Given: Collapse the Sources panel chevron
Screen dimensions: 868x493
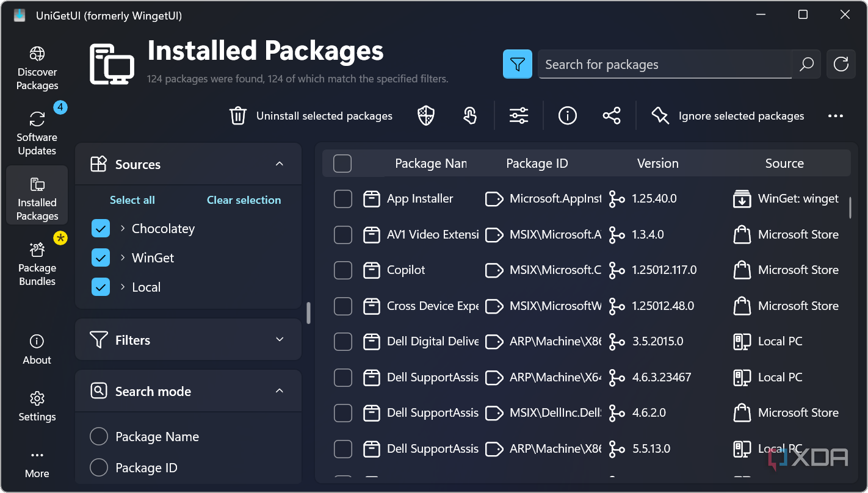Looking at the screenshot, I should [280, 164].
